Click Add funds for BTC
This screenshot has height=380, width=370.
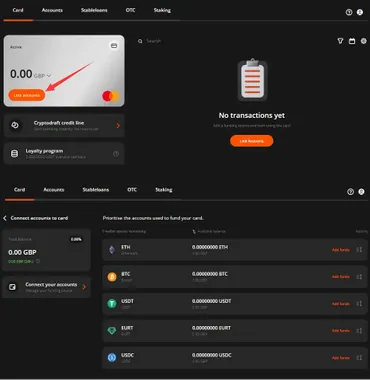[341, 277]
